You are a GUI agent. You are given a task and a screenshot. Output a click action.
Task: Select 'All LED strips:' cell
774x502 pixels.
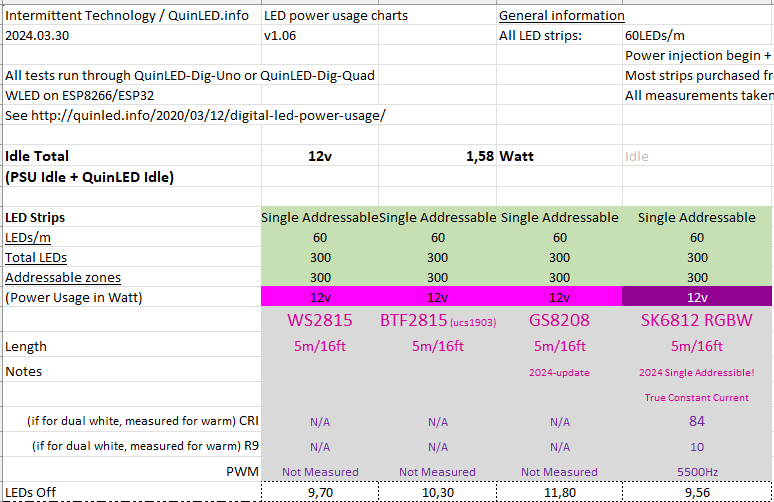coord(540,36)
